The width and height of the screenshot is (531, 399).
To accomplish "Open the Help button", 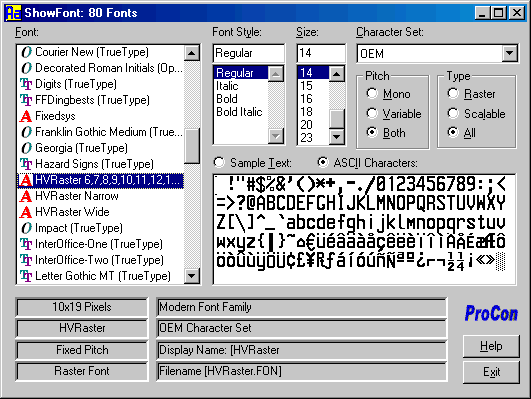I will [x=491, y=346].
